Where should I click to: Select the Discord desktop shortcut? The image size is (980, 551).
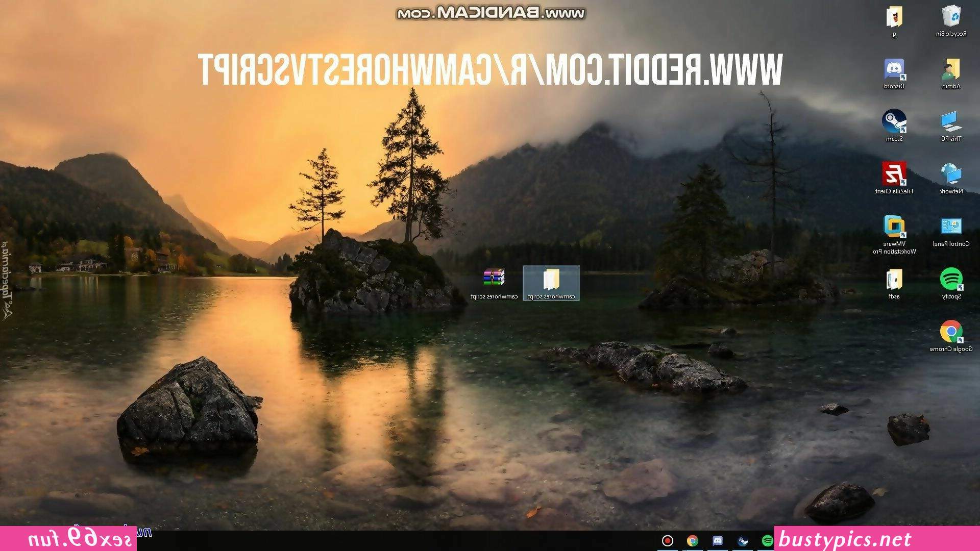pos(894,74)
